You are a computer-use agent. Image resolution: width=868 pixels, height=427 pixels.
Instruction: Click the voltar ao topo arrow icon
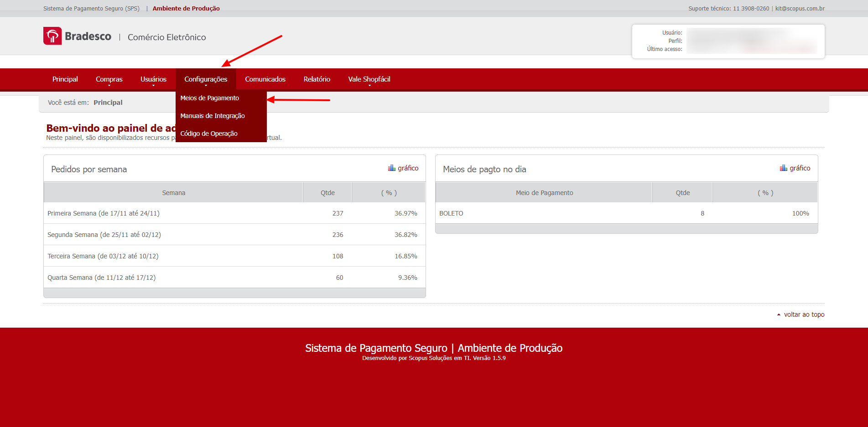(779, 315)
